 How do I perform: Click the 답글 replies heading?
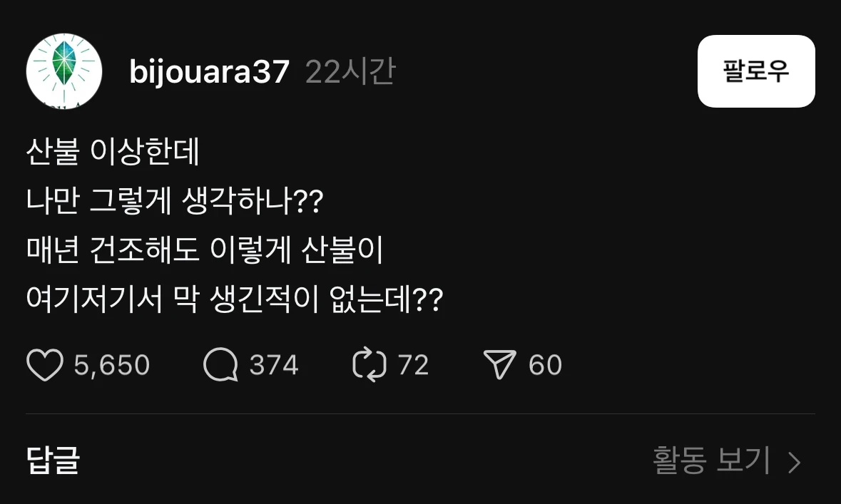53,460
